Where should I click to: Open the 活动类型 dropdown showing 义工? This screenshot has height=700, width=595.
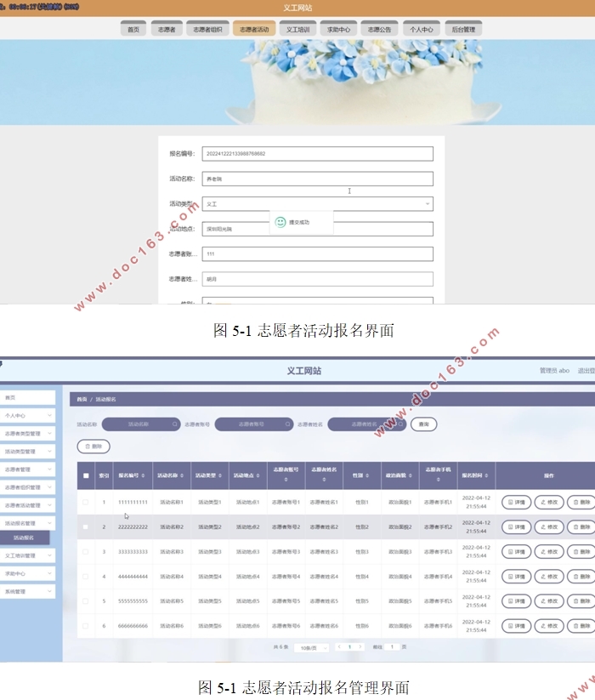317,204
